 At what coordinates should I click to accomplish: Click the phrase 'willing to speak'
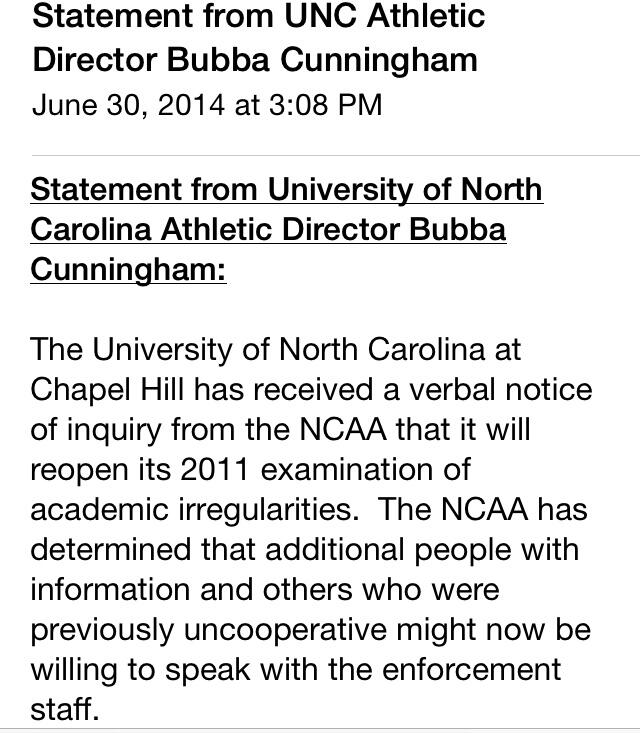click(140, 670)
